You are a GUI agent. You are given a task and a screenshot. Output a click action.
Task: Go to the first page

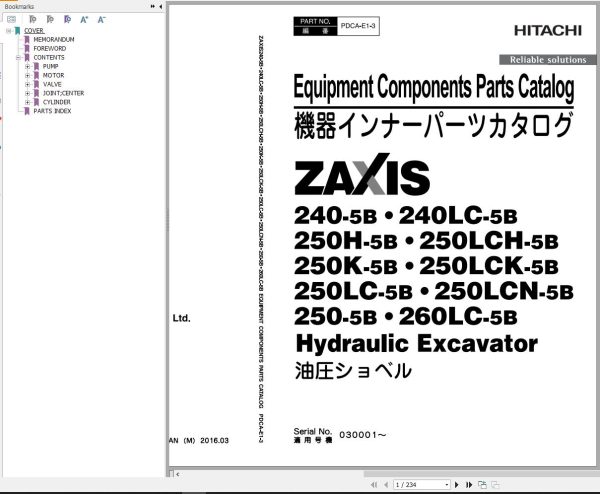374,485
